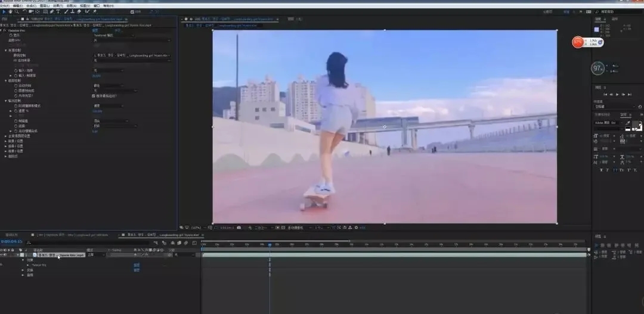Jump to the first frame in Preview
This screenshot has width=644, height=314.
(x=605, y=94)
